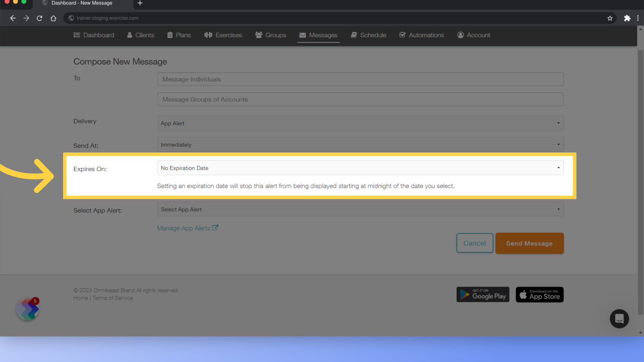Expand the Delivery App Alert dropdown

[361, 123]
